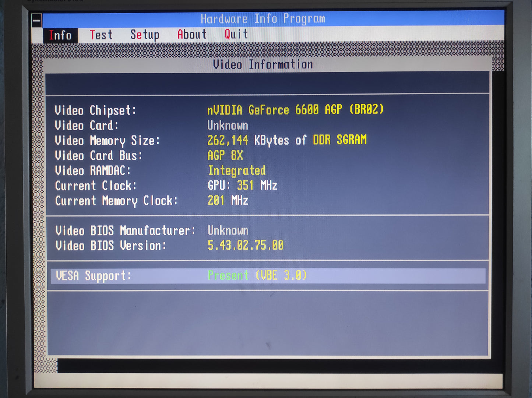Open the Setup menu
Screen dimensions: 532x398
tap(145, 35)
